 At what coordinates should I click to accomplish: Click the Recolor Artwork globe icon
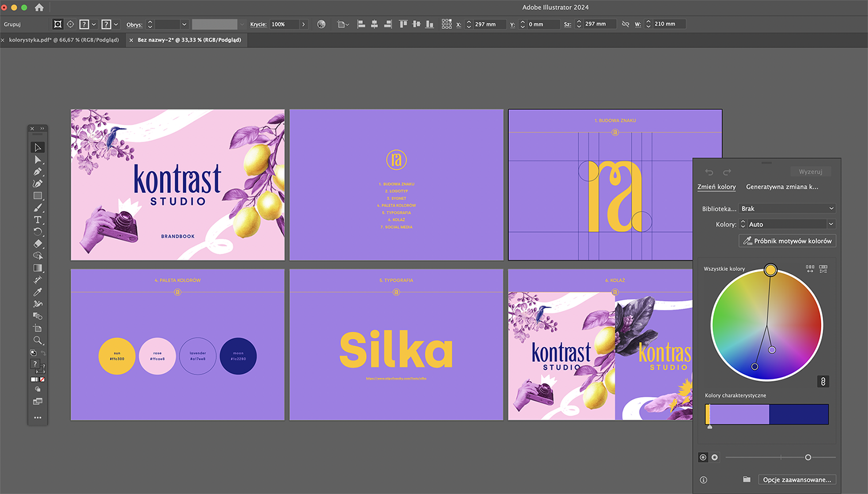coord(322,24)
